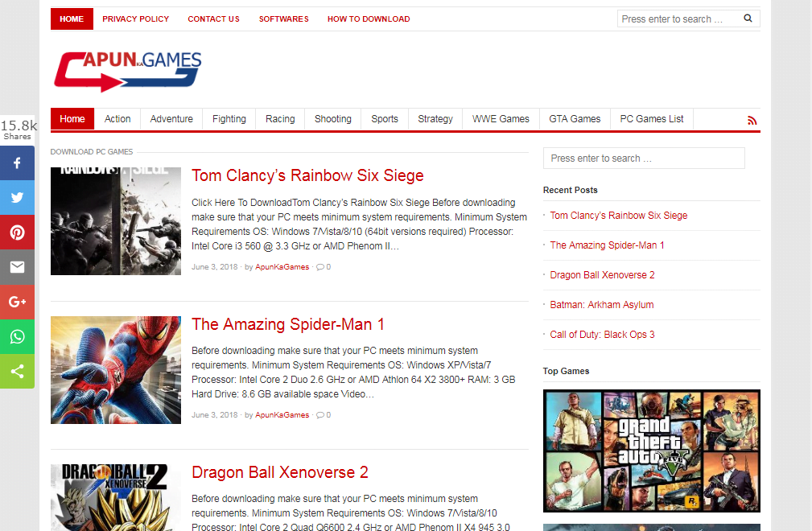Viewport: 812px width, 531px height.
Task: Open Grand Theft Auto V top game image
Action: click(652, 451)
